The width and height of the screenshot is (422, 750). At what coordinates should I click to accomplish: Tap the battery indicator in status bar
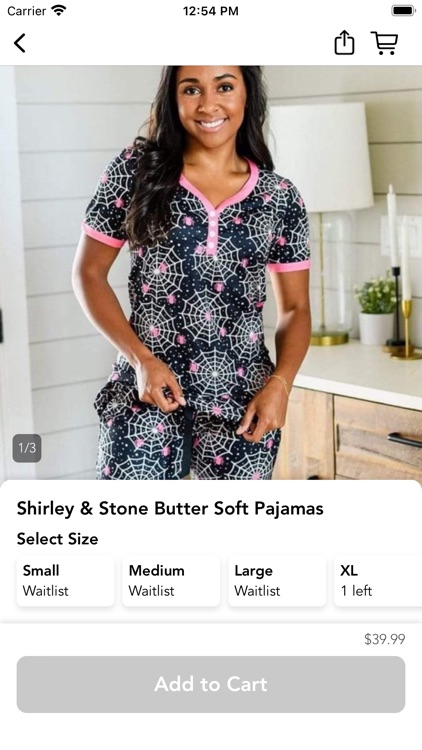point(403,11)
